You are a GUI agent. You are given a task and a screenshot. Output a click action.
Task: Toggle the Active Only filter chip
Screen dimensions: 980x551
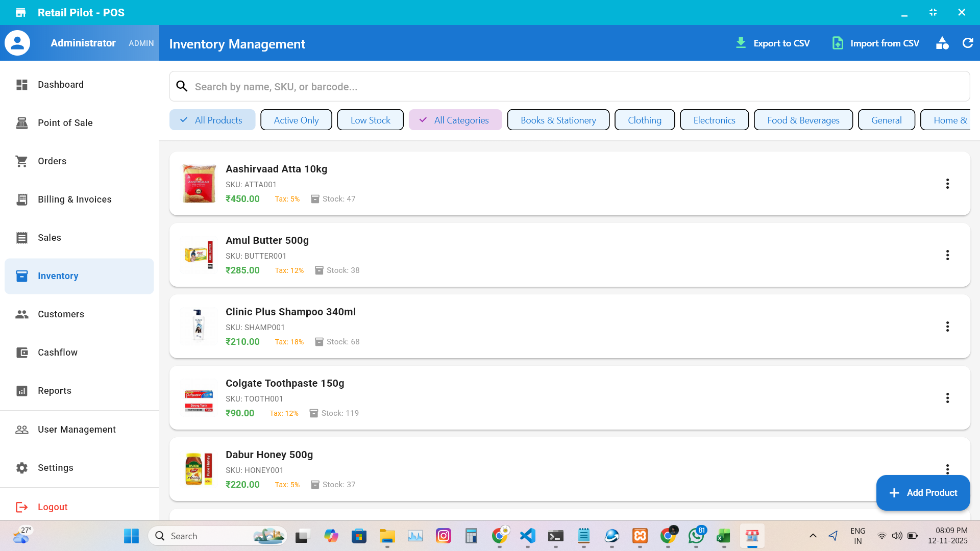[x=296, y=120]
